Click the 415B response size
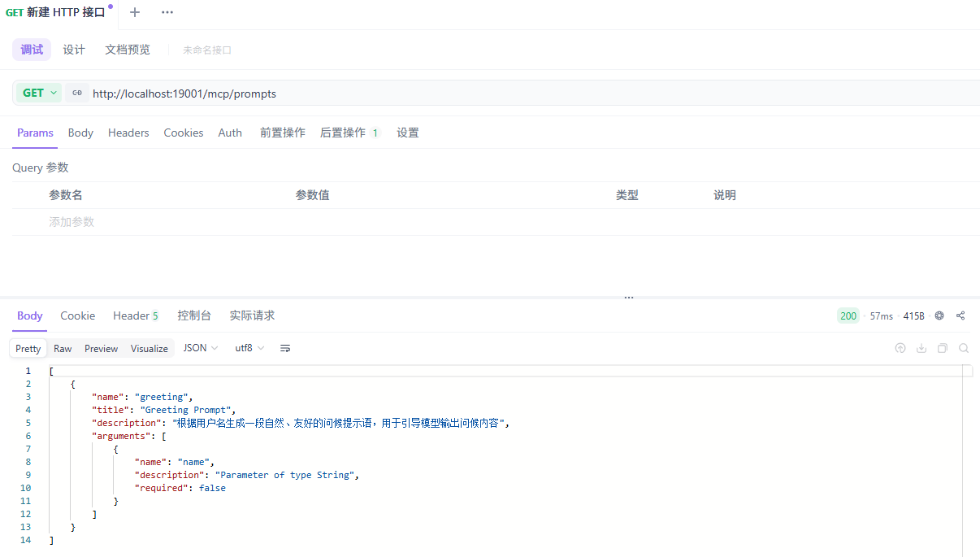 [x=913, y=315]
